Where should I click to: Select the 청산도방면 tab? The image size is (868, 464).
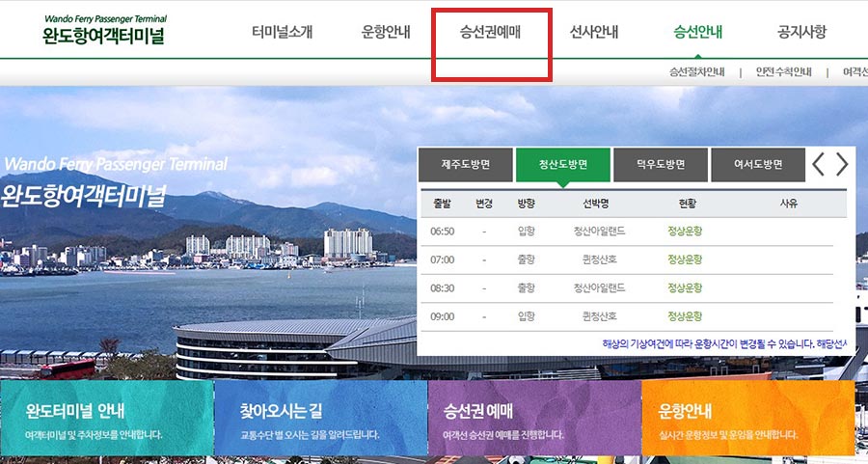(x=563, y=164)
